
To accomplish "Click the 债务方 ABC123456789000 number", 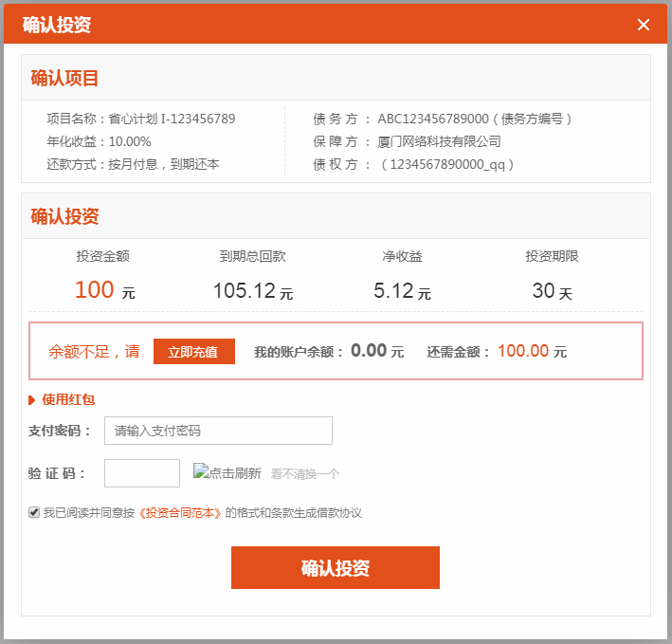I will [433, 119].
